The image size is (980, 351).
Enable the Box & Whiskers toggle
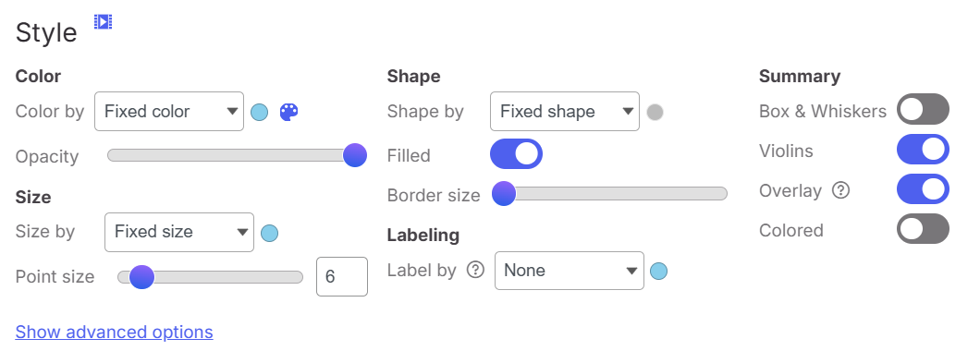(x=923, y=109)
